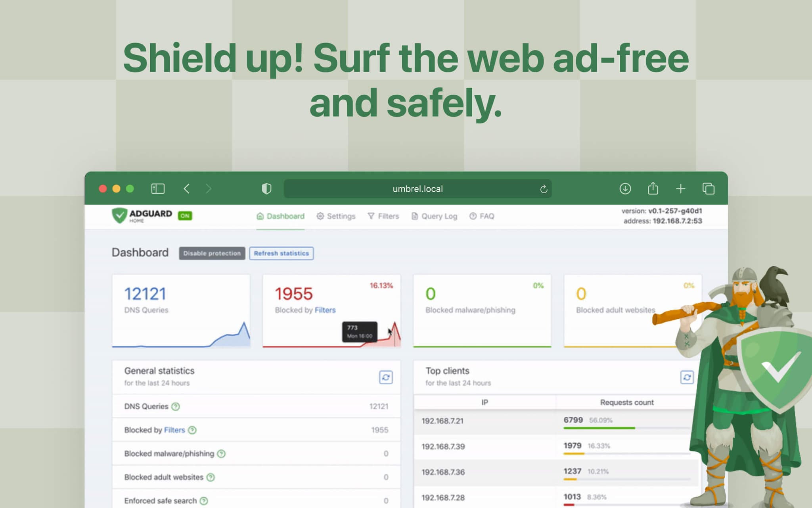This screenshot has width=812, height=508.
Task: Open the AdGuard Home Dashboard icon
Action: pyautogui.click(x=260, y=216)
